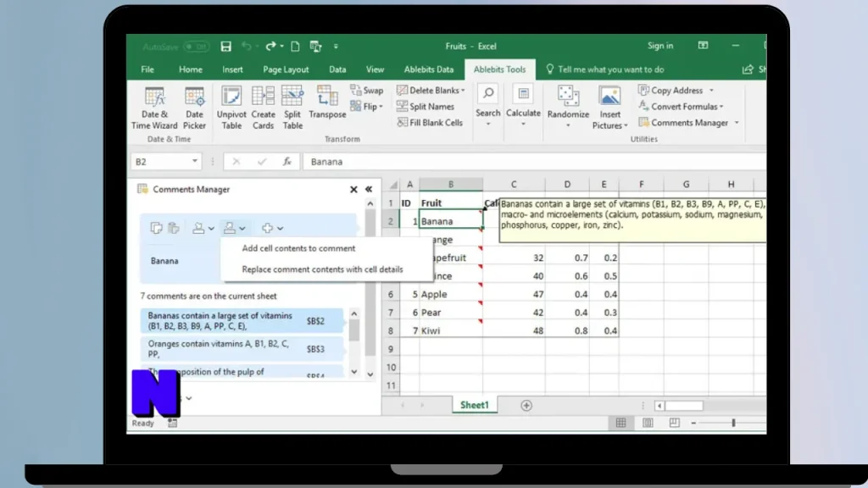
Task: Click Comments Manager in Utilities
Action: 684,122
